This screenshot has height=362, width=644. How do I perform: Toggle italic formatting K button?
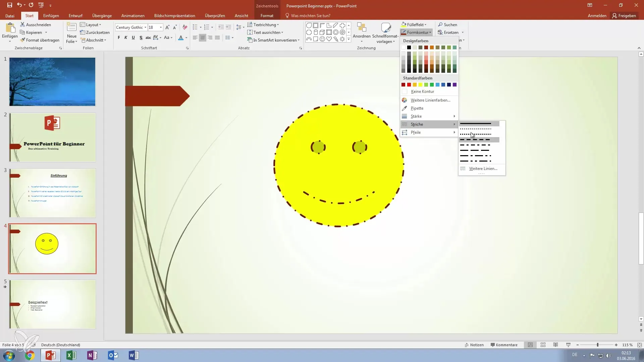(x=126, y=38)
